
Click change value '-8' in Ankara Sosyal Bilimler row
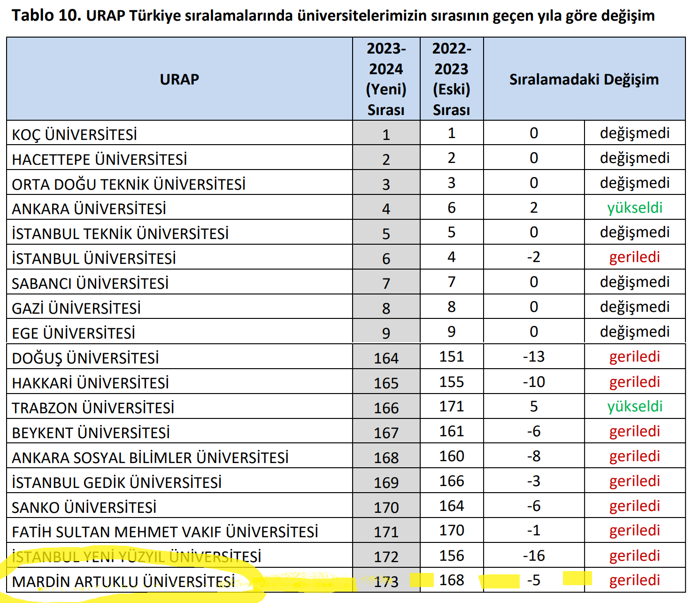[534, 456]
